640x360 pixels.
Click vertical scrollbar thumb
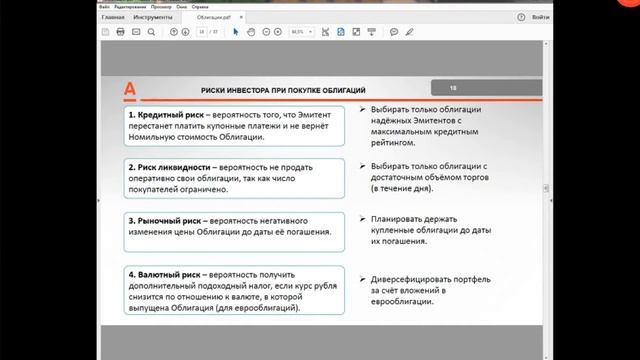point(546,188)
